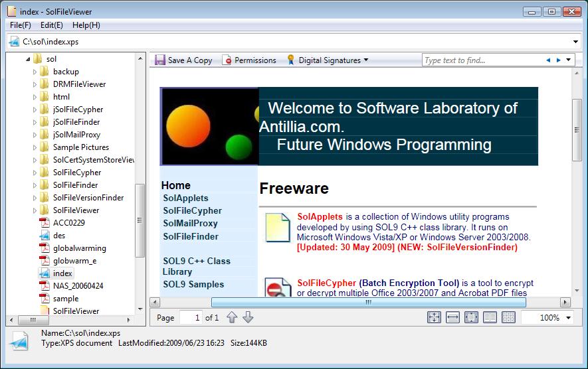Select the SolFileViewer file at tree bottom

[x=76, y=311]
